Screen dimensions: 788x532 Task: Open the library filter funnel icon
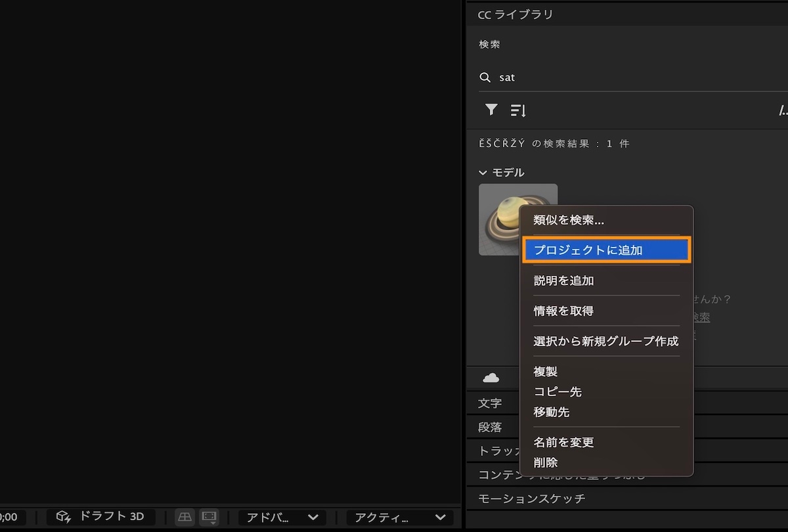point(491,110)
